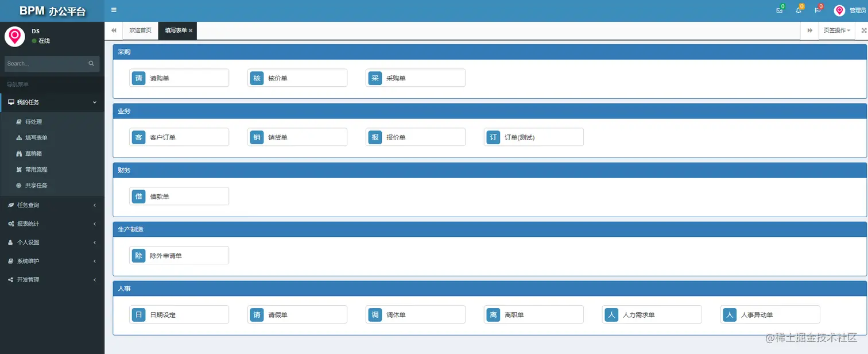Open the 核价单 form label
The image size is (868, 354).
[278, 78]
